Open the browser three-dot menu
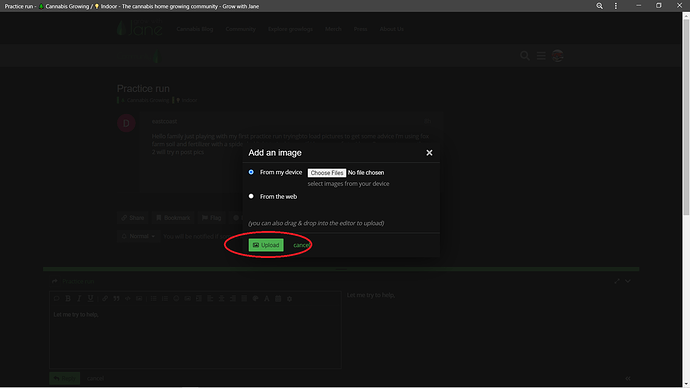Screen dimensions: 690x388 616,6
